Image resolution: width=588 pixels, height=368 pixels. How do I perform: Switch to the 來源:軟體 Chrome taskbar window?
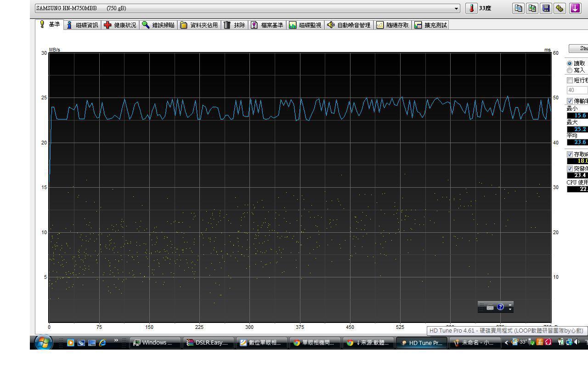point(369,343)
